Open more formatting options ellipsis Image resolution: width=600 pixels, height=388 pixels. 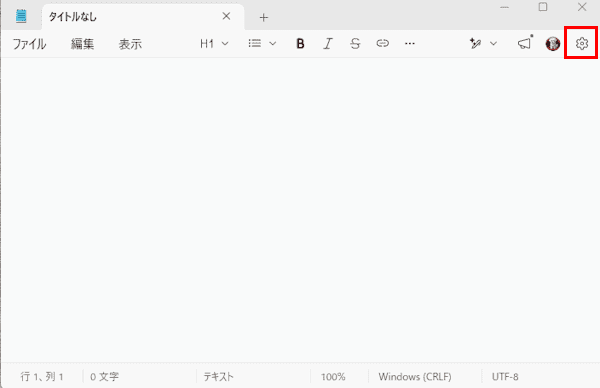(x=409, y=44)
